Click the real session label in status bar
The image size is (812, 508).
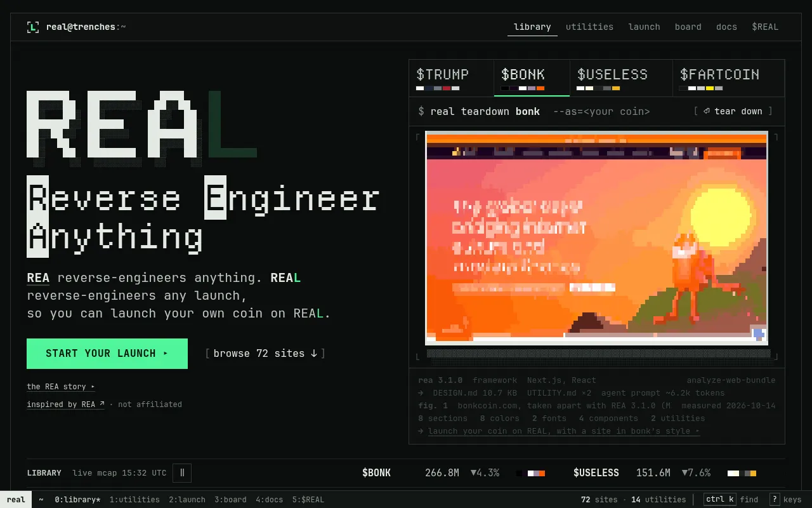pyautogui.click(x=16, y=500)
